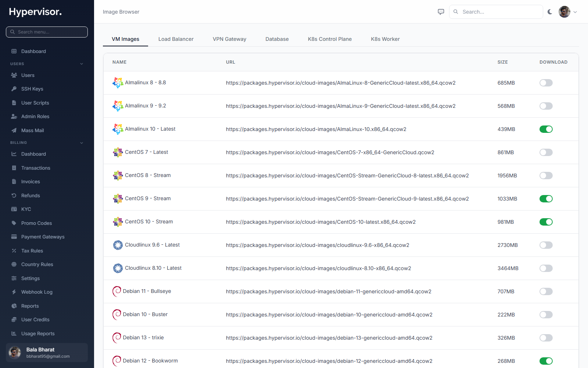Click the Refunds icon
588x368 pixels.
[x=14, y=195]
